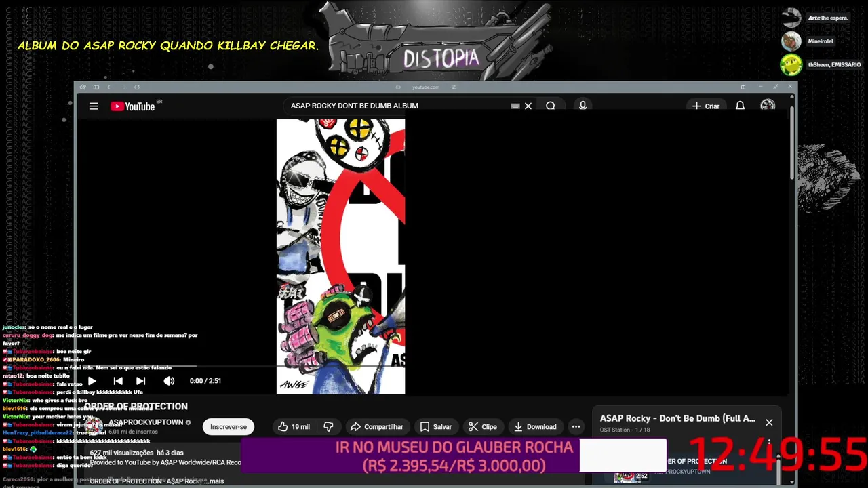Save video with the Salvar button
Screen dimensions: 868x488
[436, 426]
